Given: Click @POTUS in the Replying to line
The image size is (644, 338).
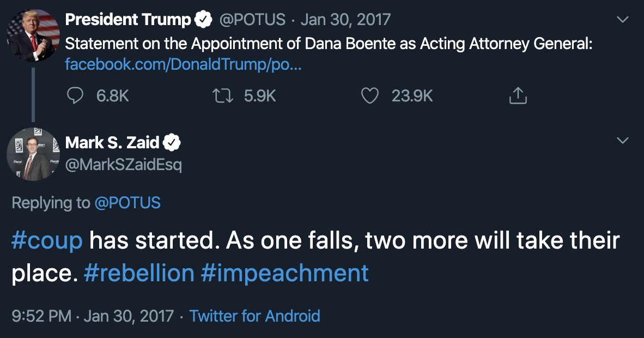Looking at the screenshot, I should coord(127,203).
